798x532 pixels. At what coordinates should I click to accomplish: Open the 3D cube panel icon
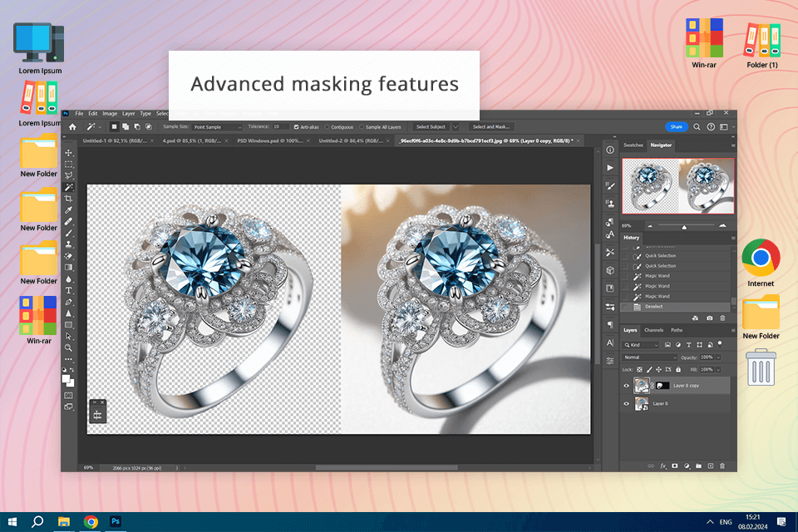(x=609, y=270)
